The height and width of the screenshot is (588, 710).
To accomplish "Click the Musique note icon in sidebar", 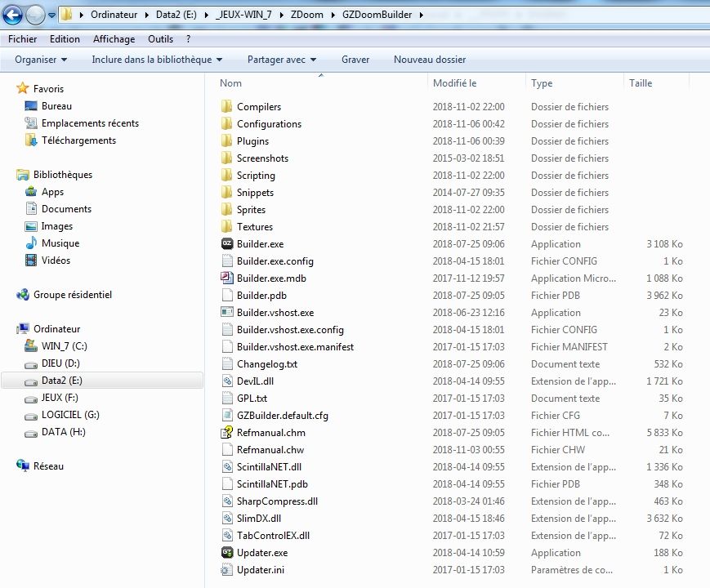I will [x=31, y=243].
